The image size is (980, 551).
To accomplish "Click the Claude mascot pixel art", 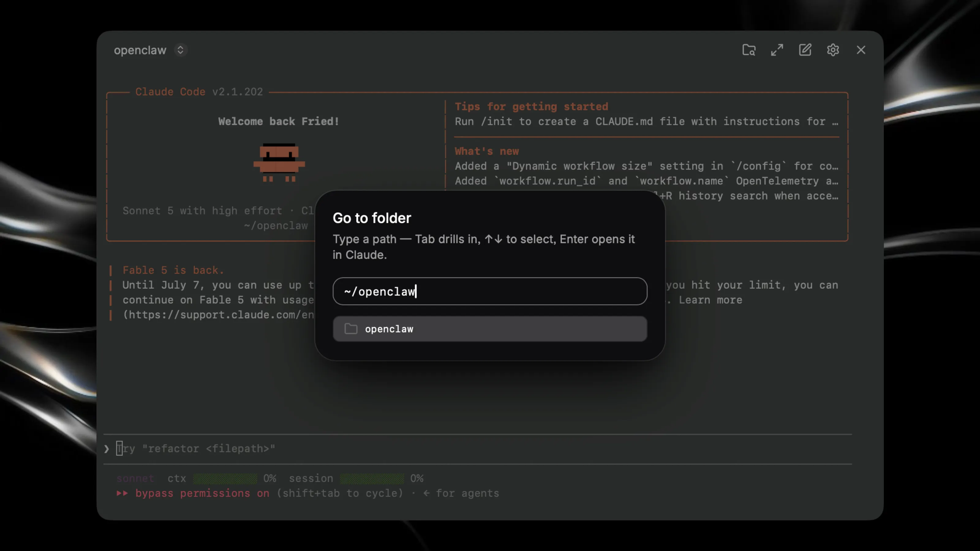I will (279, 163).
